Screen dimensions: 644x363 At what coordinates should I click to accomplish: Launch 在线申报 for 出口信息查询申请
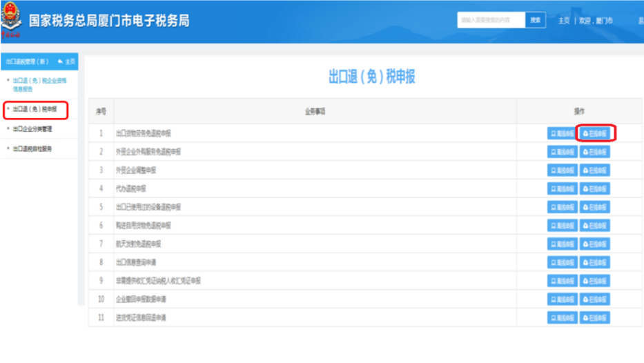click(x=595, y=262)
